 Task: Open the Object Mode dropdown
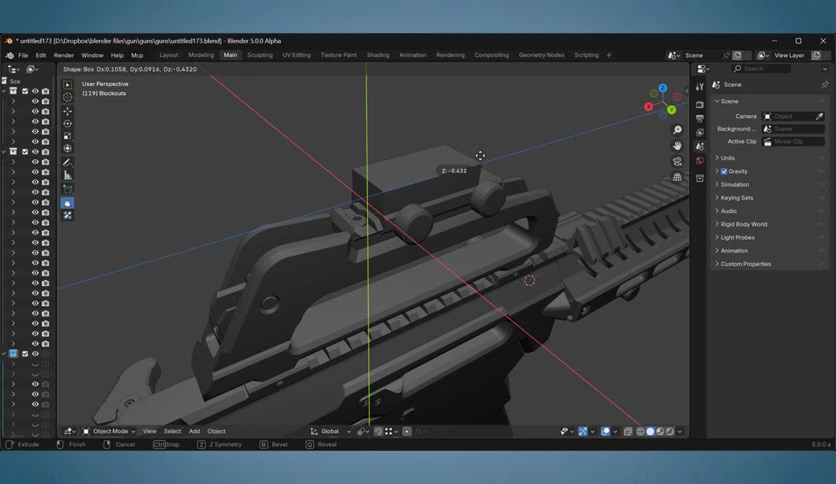click(109, 431)
